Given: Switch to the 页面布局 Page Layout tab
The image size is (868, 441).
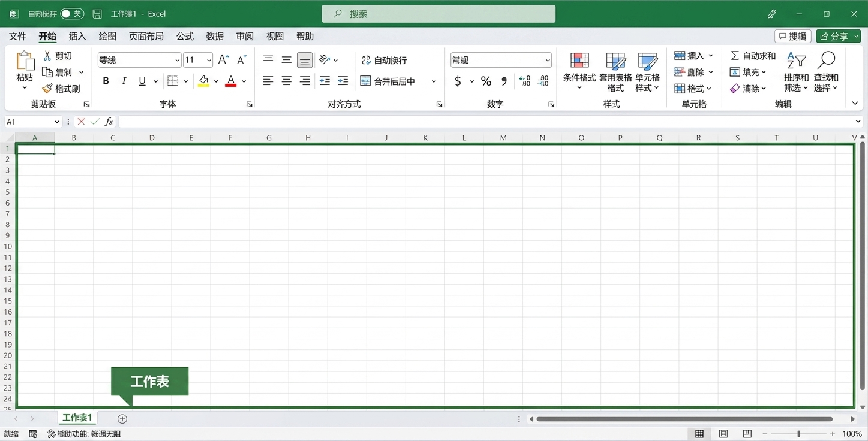Looking at the screenshot, I should pyautogui.click(x=146, y=37).
